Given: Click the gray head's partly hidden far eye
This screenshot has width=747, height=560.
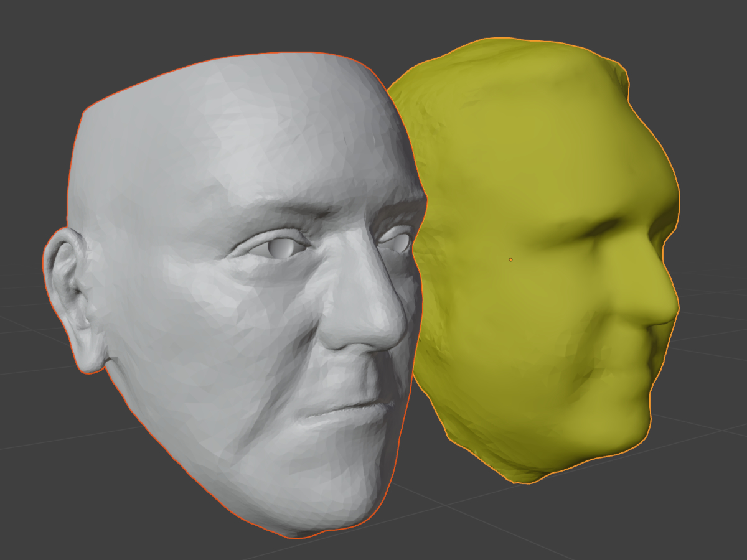Looking at the screenshot, I should point(398,240).
